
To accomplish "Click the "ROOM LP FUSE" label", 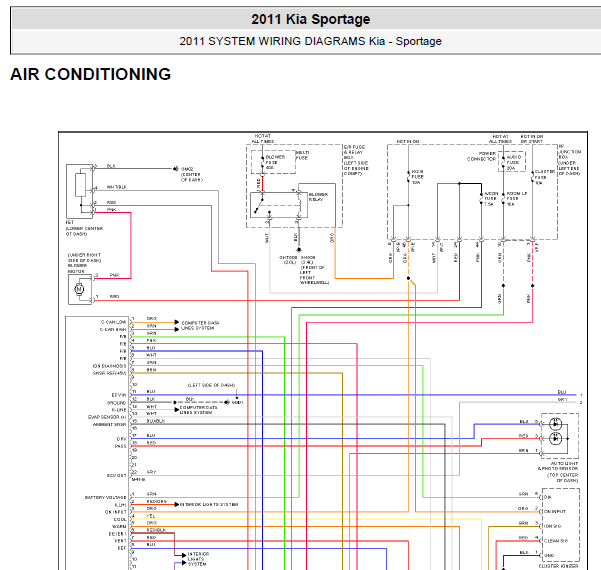I will (x=517, y=199).
